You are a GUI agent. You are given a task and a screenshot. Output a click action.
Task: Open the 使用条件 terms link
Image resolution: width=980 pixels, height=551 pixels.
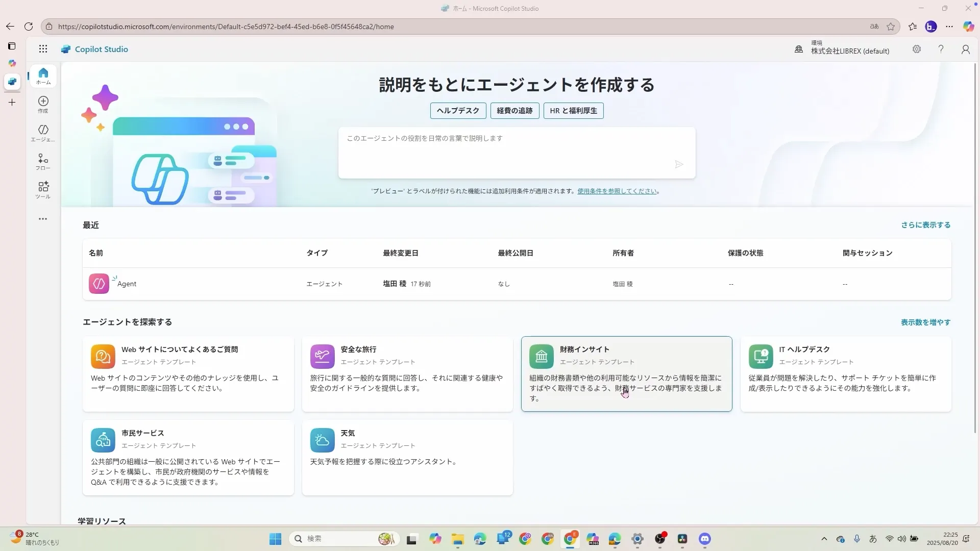point(618,191)
